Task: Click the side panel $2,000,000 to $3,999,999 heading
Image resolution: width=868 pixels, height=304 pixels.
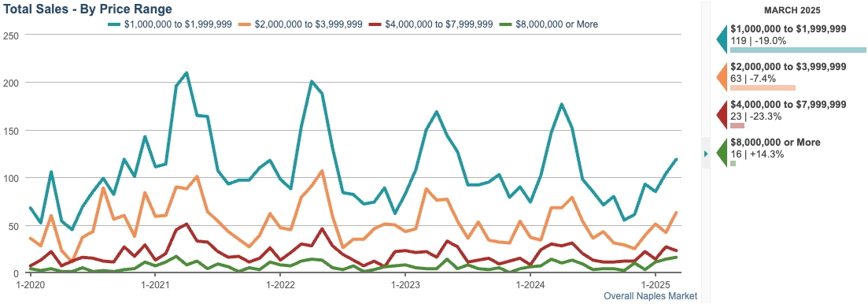Action: click(x=788, y=66)
